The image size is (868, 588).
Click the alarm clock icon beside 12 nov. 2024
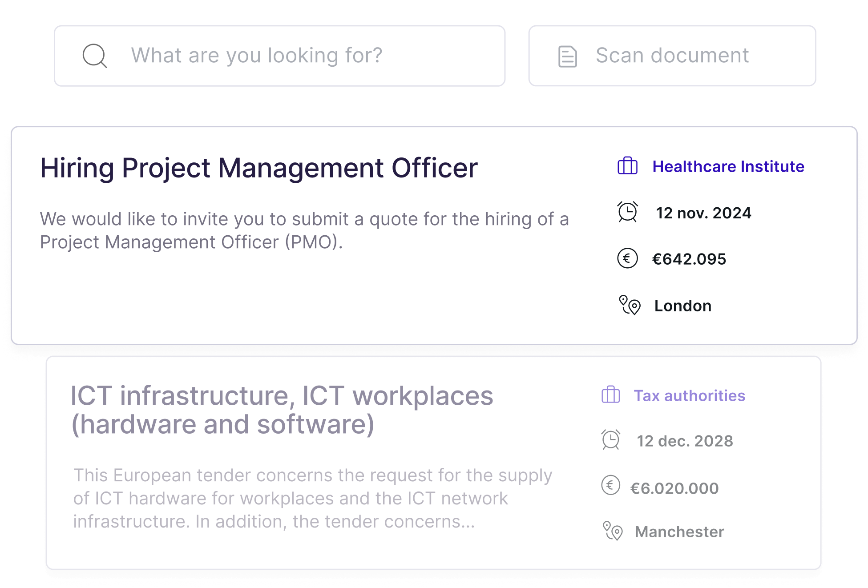tap(627, 213)
